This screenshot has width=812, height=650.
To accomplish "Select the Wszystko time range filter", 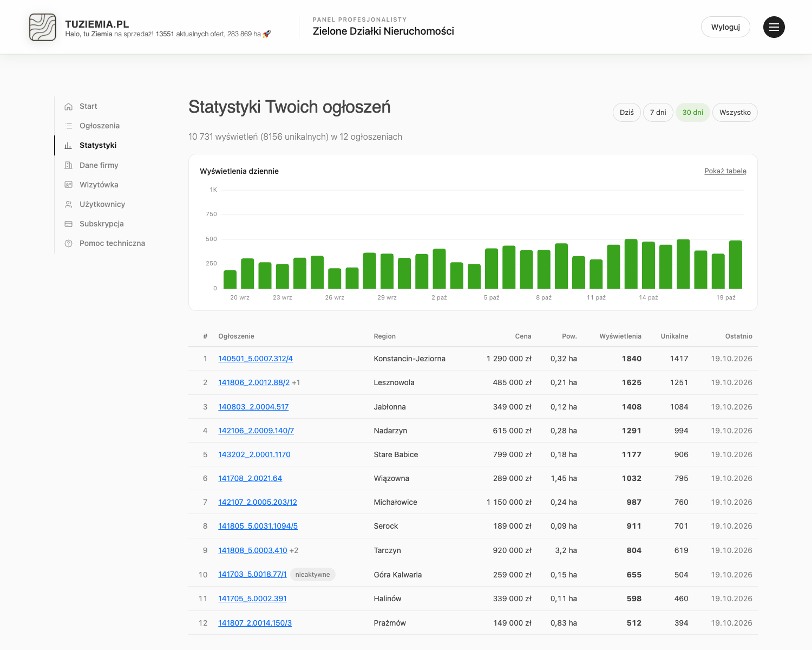I will 735,113.
